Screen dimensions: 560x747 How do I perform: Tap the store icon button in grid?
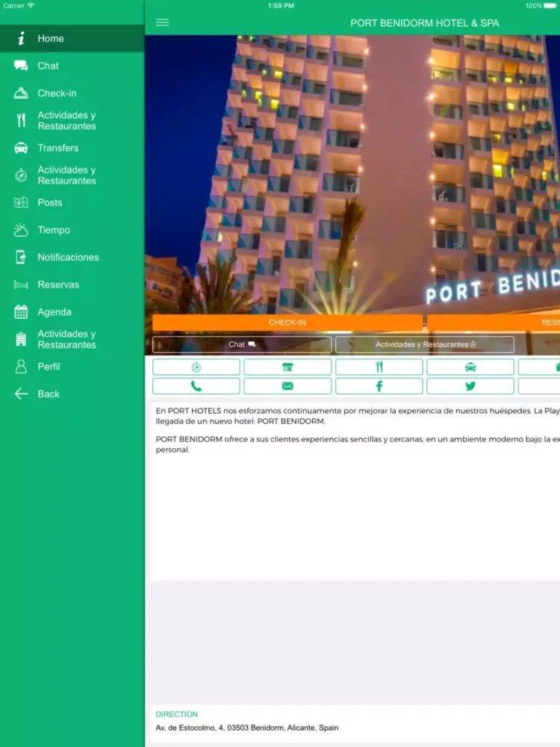tap(287, 367)
